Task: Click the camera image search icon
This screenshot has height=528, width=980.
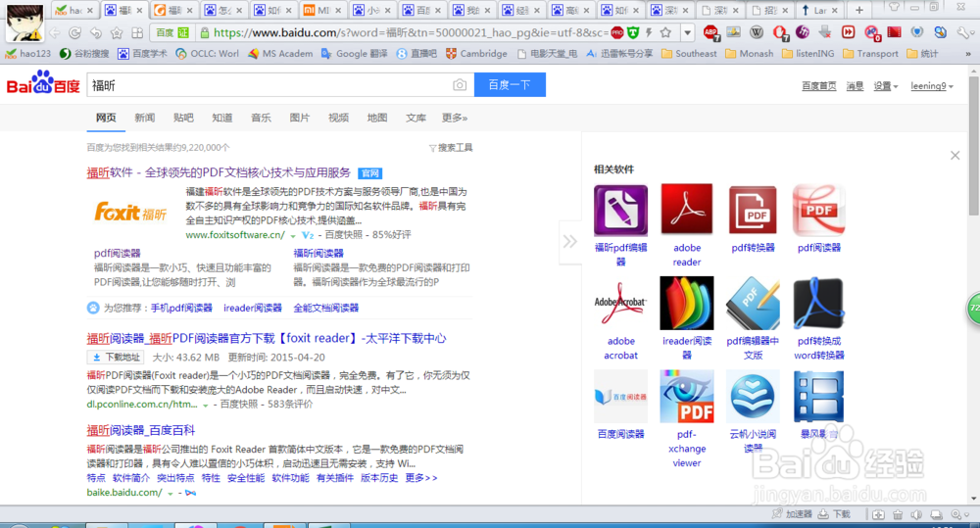Action: [x=460, y=85]
